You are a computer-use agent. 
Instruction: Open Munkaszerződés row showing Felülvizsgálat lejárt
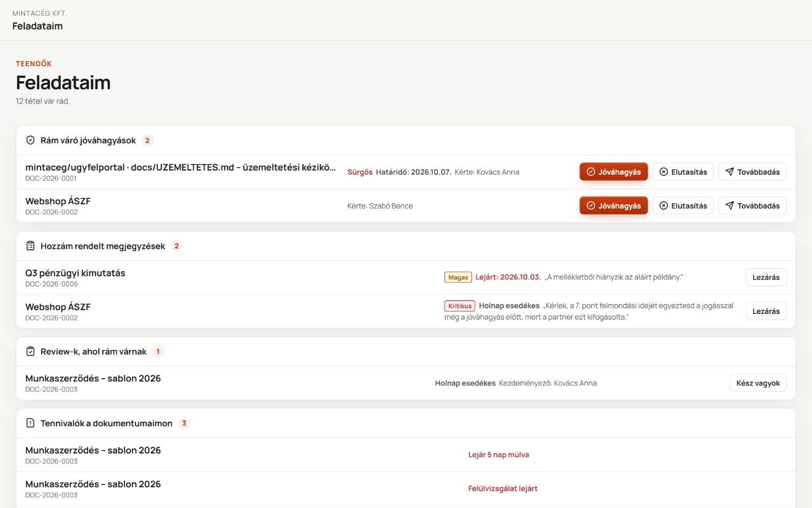click(93, 484)
